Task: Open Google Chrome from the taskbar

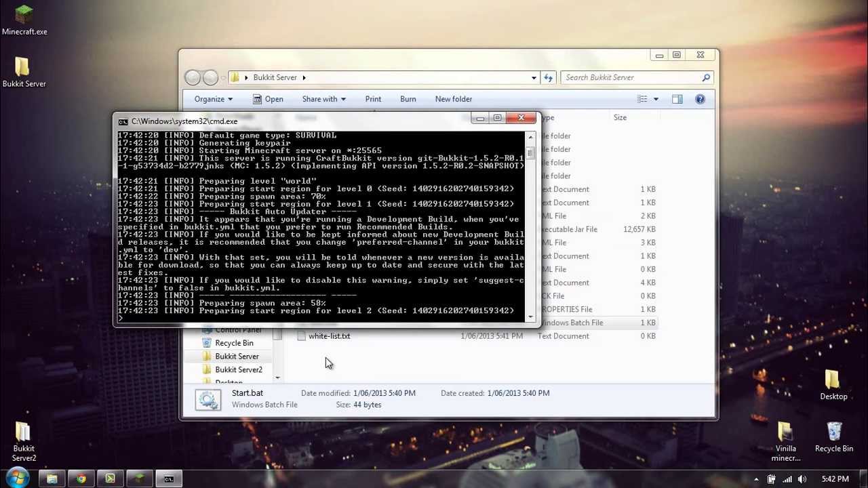Action: pyautogui.click(x=81, y=479)
